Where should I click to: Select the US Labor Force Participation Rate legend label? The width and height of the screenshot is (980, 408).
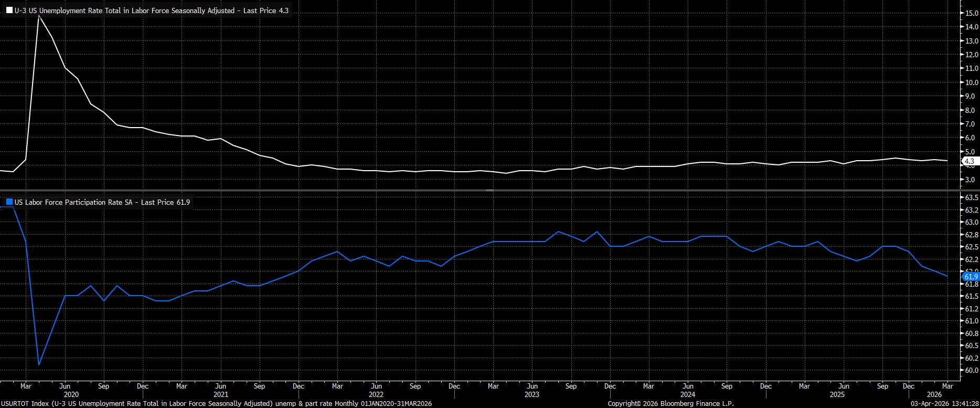pos(102,202)
